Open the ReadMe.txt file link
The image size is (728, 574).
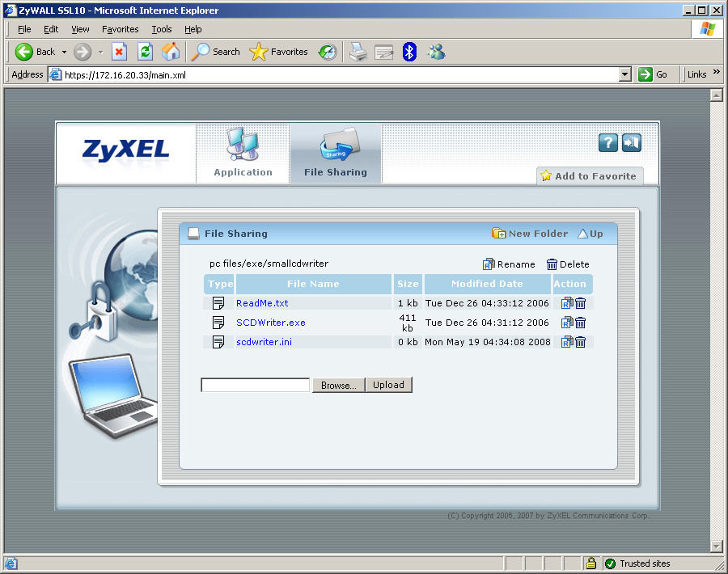pyautogui.click(x=262, y=303)
